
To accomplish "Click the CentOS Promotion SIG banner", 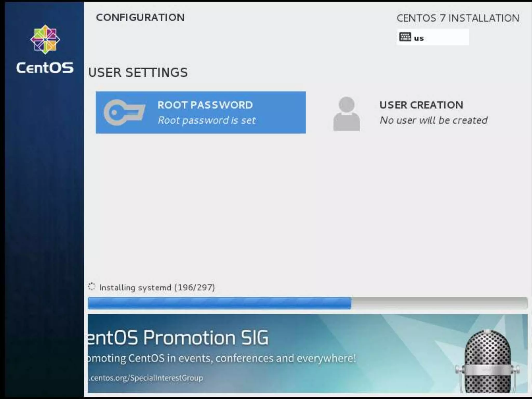I will [308, 353].
